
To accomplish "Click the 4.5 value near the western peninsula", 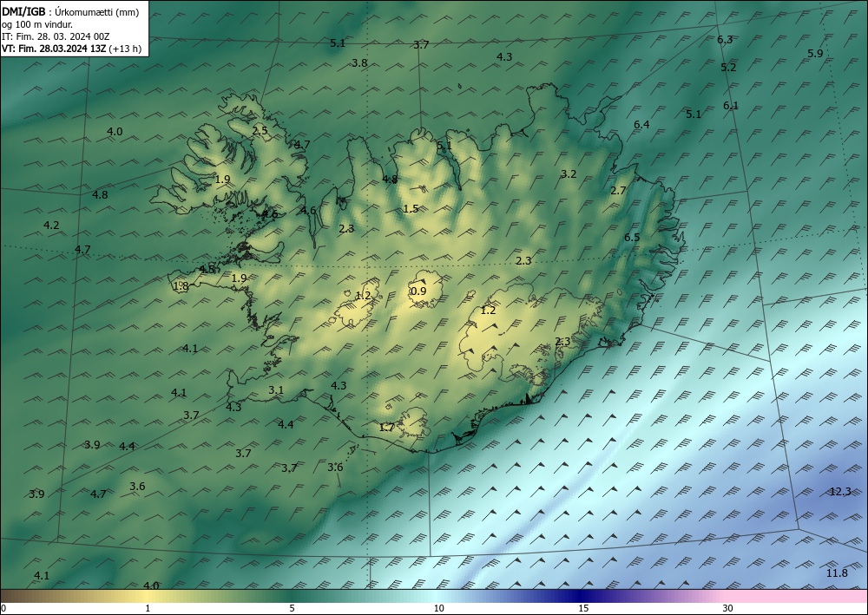I will click(207, 270).
